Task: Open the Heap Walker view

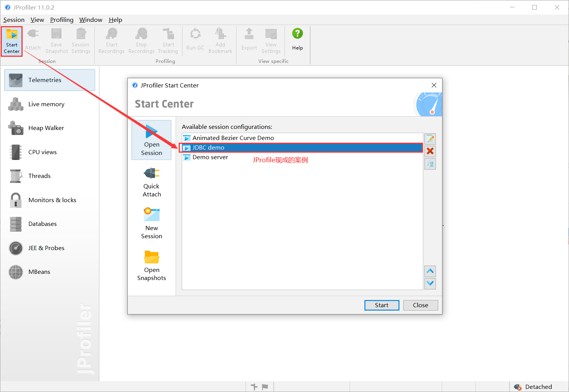Action: pyautogui.click(x=49, y=128)
